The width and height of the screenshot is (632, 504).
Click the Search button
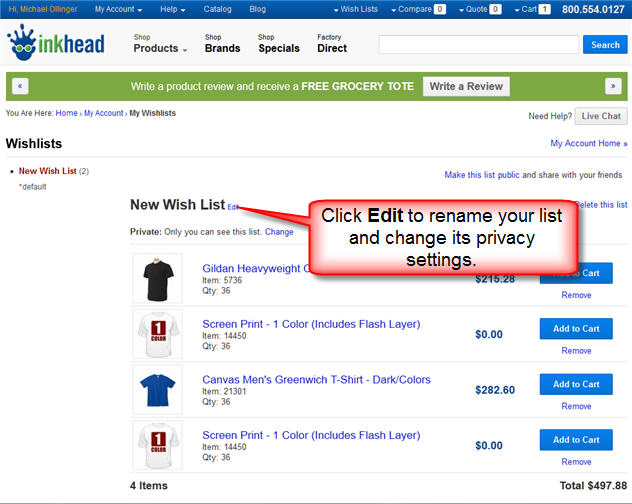[x=605, y=45]
